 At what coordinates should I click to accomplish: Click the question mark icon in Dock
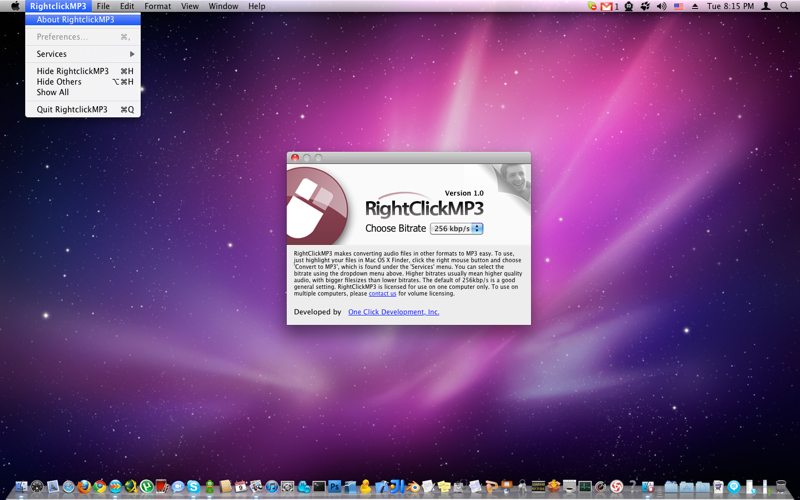pyautogui.click(x=632, y=487)
